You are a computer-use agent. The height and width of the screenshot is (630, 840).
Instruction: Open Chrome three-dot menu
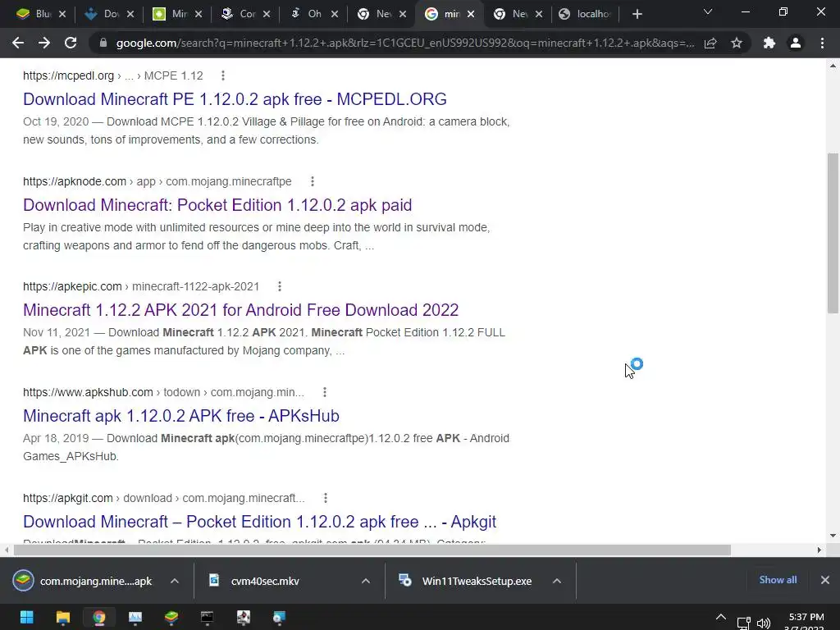pos(822,43)
